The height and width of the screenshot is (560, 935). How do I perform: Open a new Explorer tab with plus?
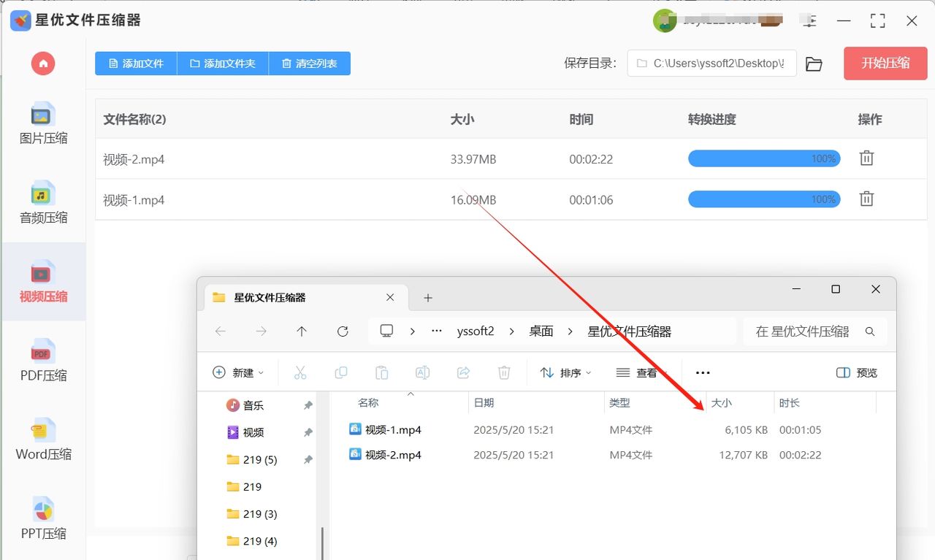tap(428, 298)
